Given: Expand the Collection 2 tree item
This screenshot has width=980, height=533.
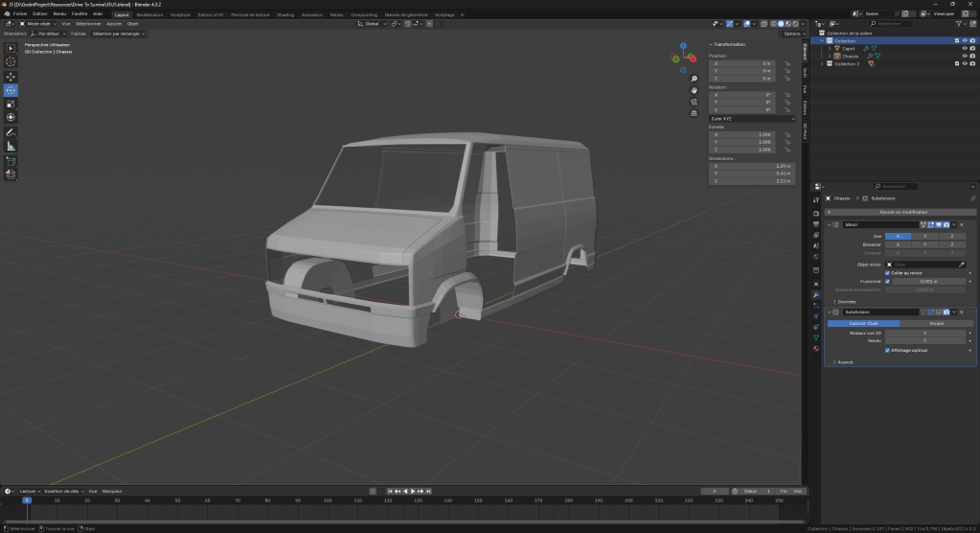Looking at the screenshot, I should pyautogui.click(x=824, y=63).
